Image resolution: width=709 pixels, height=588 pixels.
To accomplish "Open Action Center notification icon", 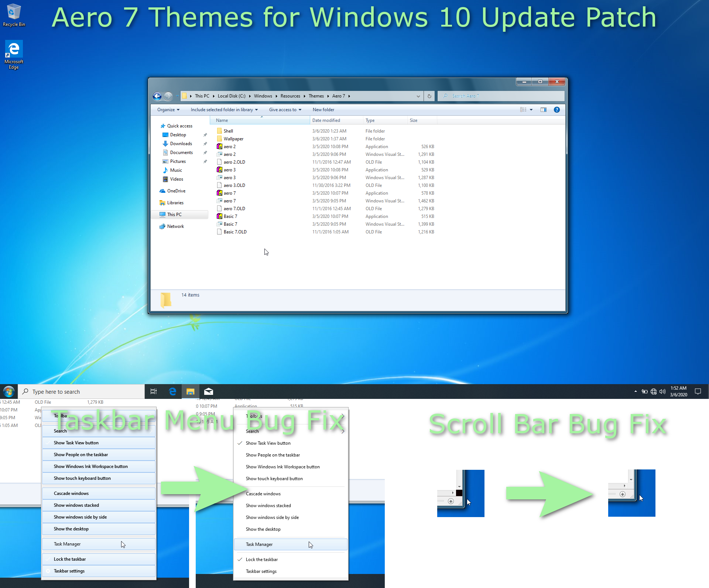I will click(x=698, y=392).
